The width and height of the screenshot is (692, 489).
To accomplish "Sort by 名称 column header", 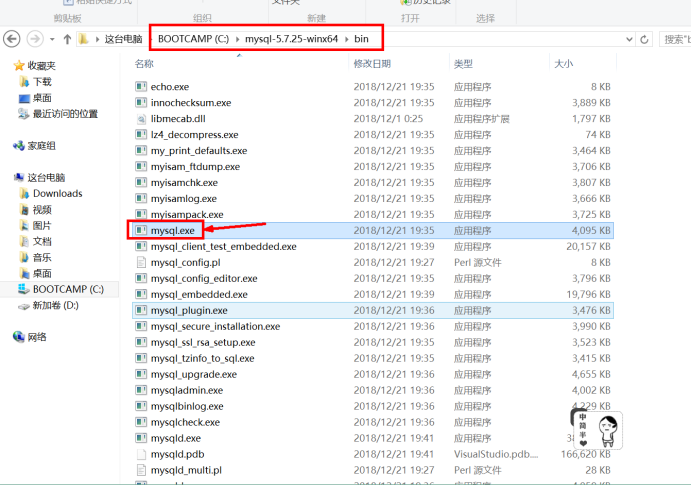I will [x=144, y=64].
